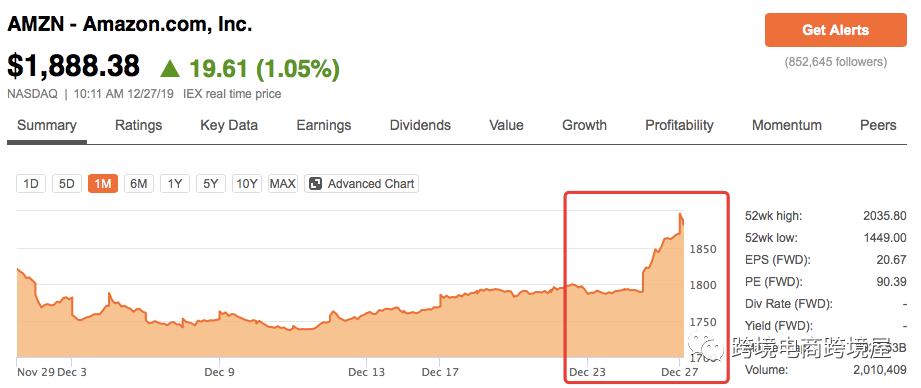Click the 52wk high value 2035.80
921x388 pixels.
[x=885, y=216]
